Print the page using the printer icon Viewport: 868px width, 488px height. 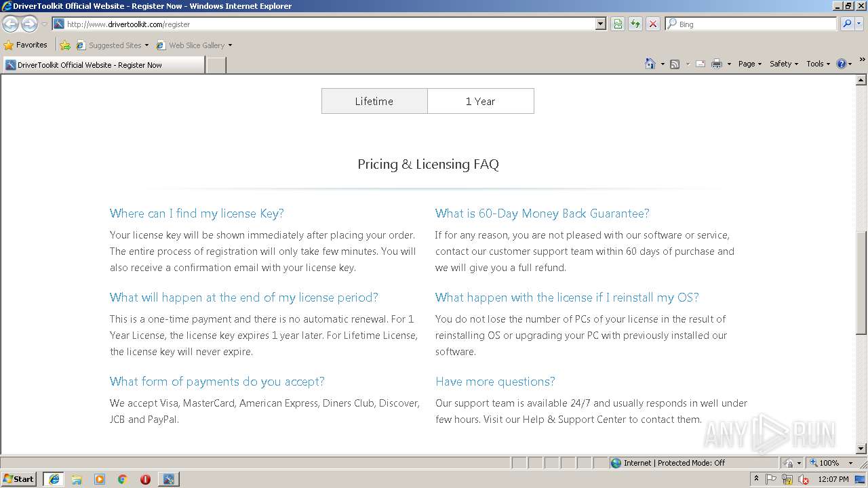click(717, 64)
